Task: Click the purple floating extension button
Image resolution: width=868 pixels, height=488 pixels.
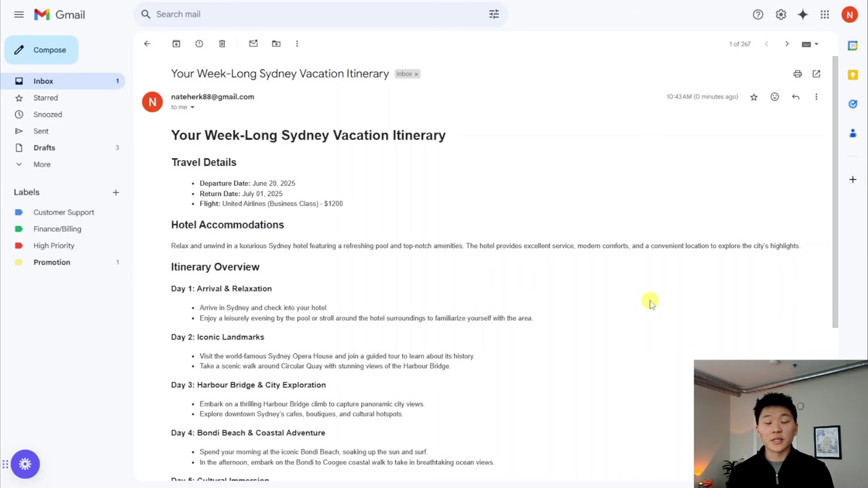Action: click(x=25, y=464)
